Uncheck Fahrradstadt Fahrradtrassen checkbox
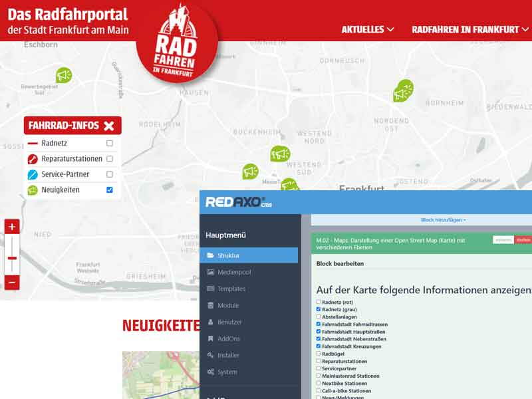The width and height of the screenshot is (532, 399). coord(319,324)
